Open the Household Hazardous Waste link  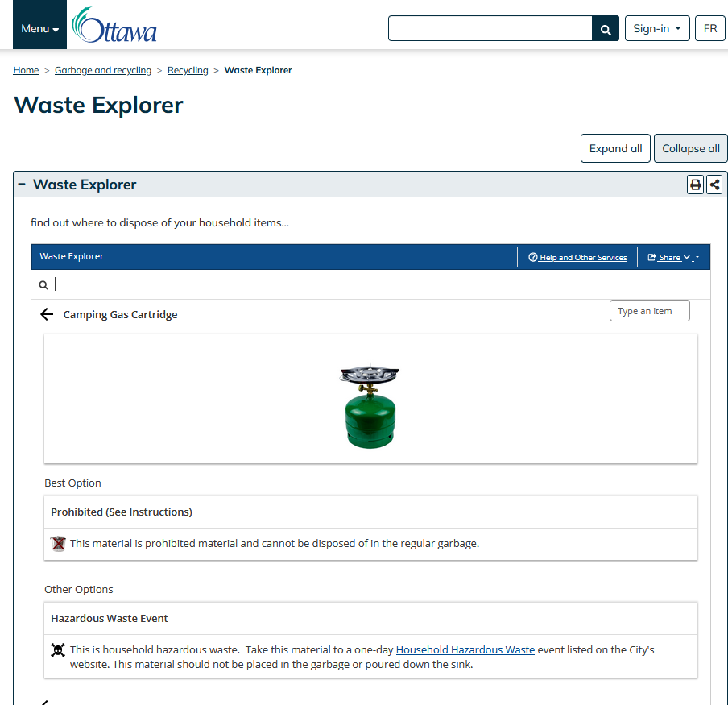(465, 649)
